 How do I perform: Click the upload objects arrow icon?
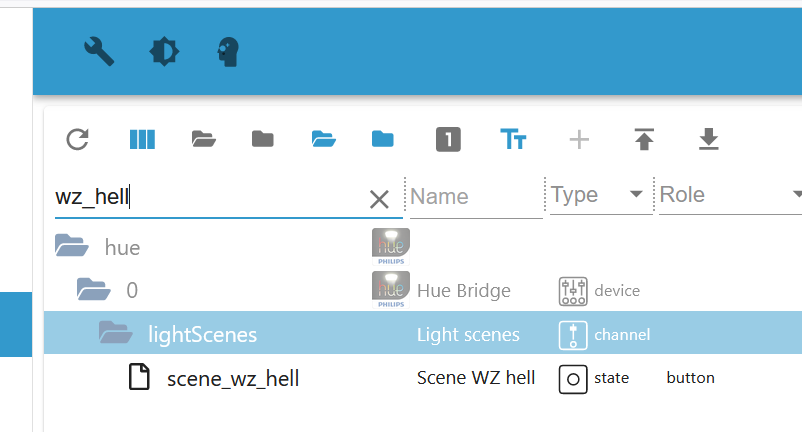pos(644,139)
